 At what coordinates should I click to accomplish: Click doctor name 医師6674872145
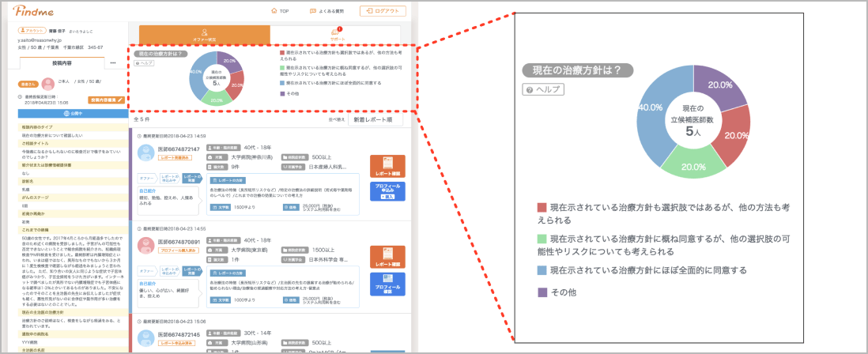coord(179,335)
